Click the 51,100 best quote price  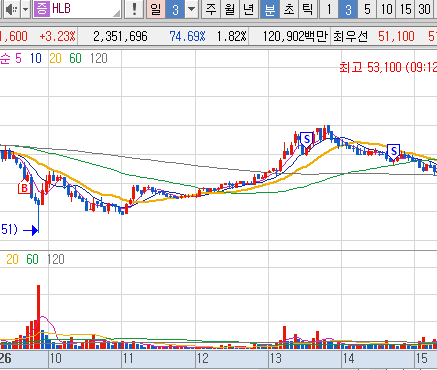pyautogui.click(x=396, y=36)
